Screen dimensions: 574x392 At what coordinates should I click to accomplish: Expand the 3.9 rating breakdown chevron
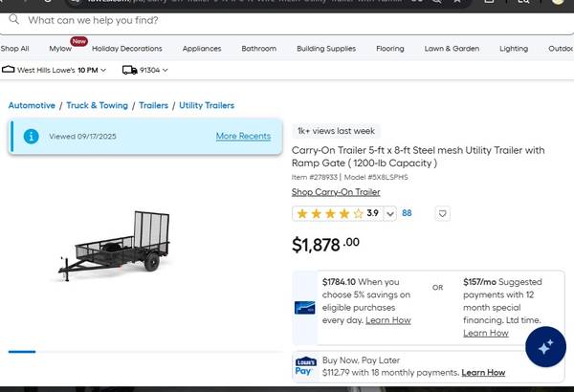pos(389,213)
